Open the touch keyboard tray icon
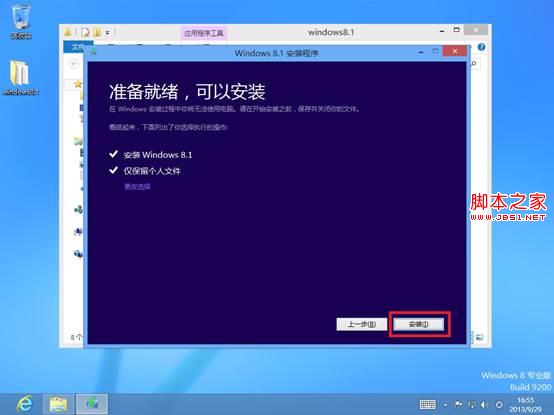Image resolution: width=554 pixels, height=415 pixels. (x=428, y=404)
